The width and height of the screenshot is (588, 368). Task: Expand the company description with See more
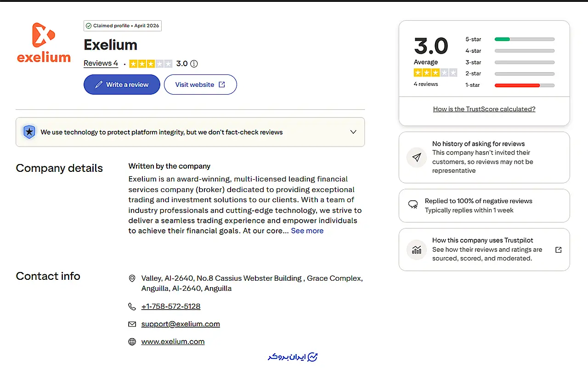click(x=307, y=231)
